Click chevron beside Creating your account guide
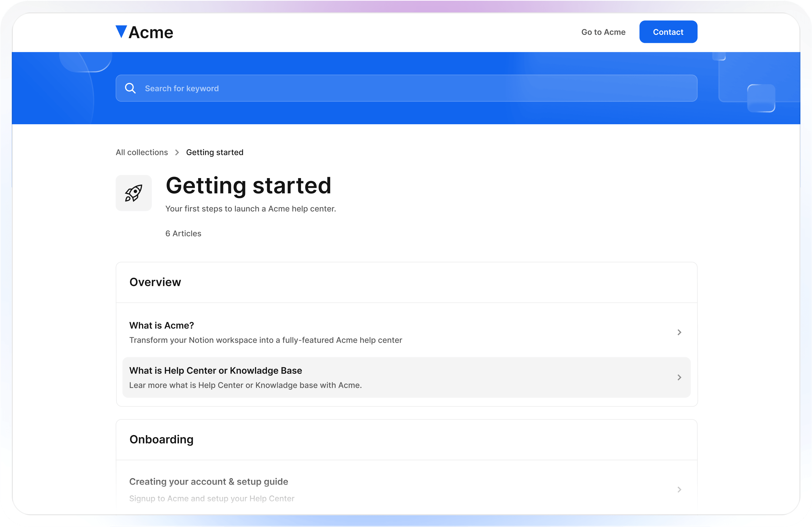The width and height of the screenshot is (812, 527). point(679,489)
